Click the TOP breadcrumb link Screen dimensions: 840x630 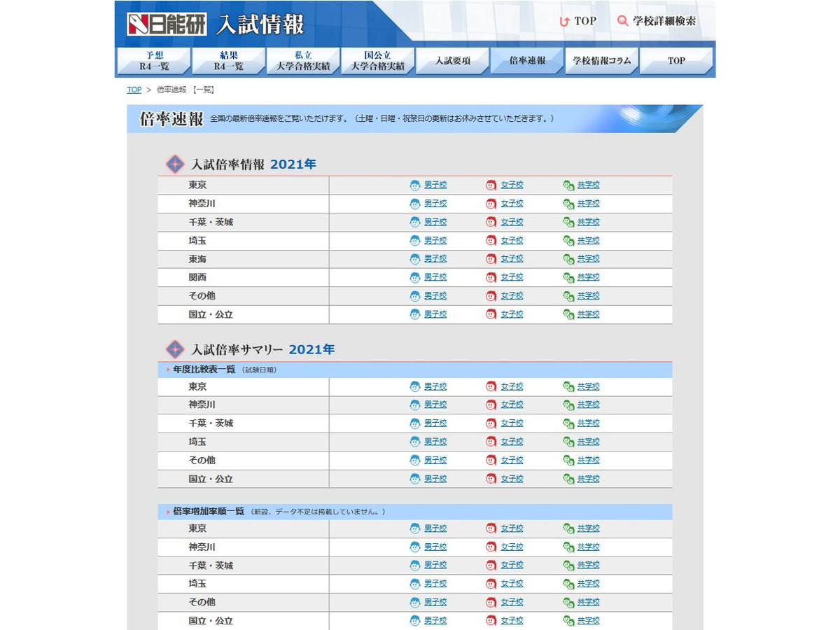click(x=134, y=90)
